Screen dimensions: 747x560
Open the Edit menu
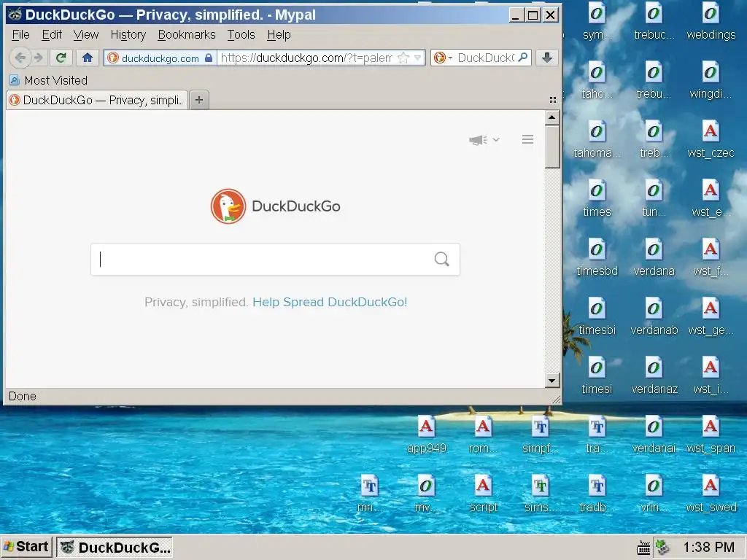pos(52,35)
